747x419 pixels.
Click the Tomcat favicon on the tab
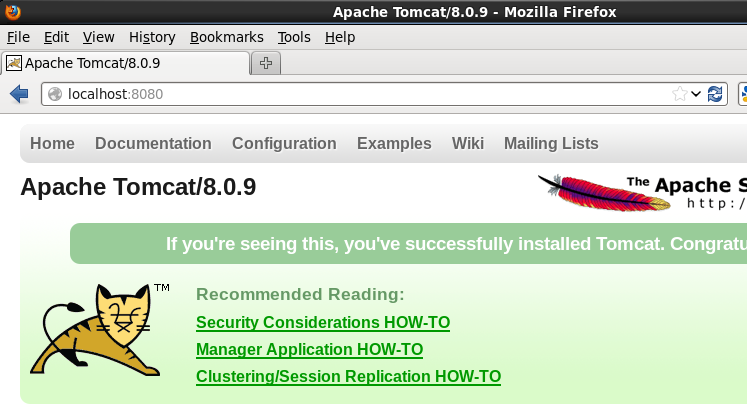14,63
